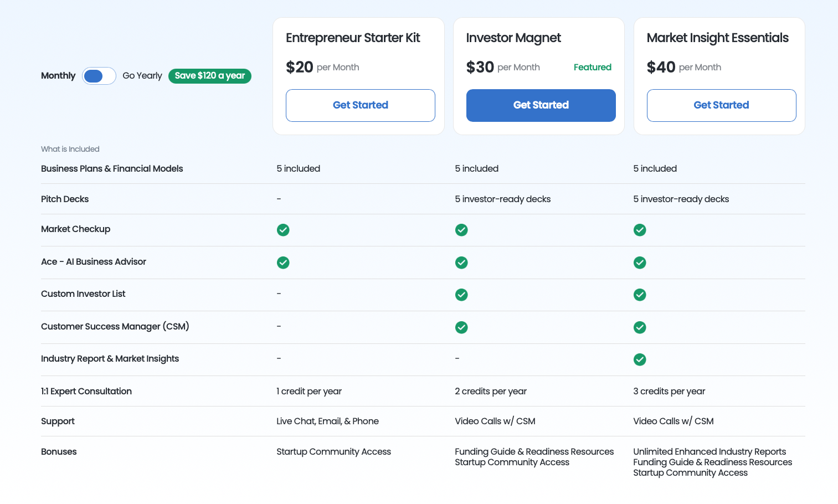838x504 pixels.
Task: Click the Pitch Decks feature row label
Action: 65,199
